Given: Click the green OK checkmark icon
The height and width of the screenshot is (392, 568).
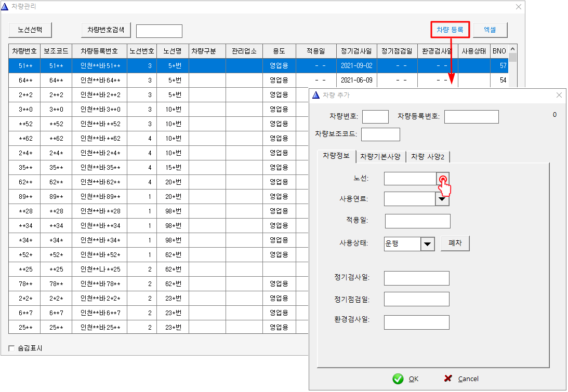Looking at the screenshot, I should (398, 379).
